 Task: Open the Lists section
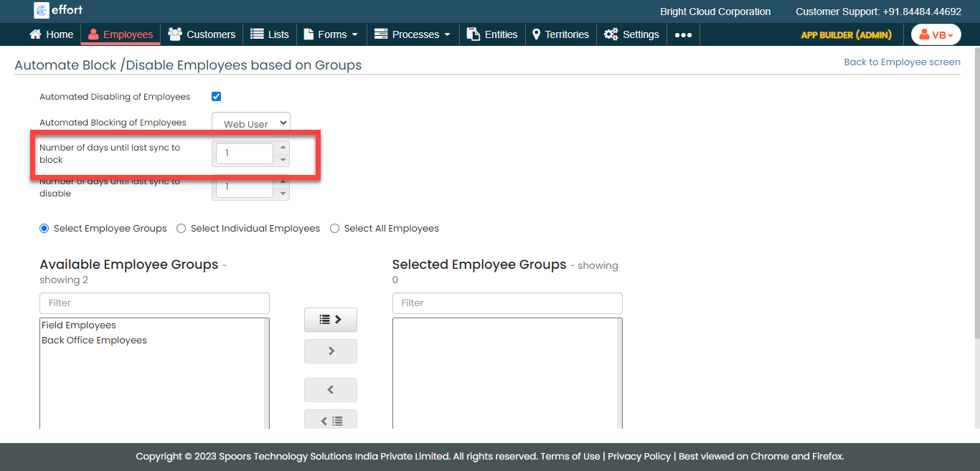pyautogui.click(x=270, y=34)
